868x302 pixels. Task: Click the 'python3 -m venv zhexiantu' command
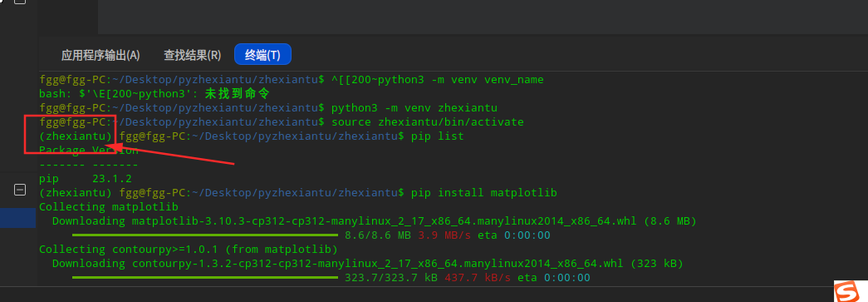point(414,107)
